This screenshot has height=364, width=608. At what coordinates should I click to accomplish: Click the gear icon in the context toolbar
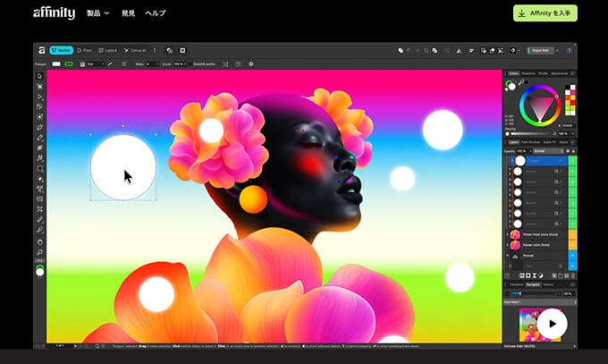[x=250, y=63]
